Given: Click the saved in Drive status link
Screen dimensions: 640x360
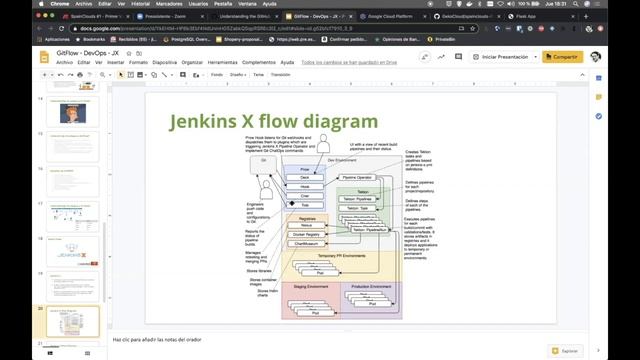Looking at the screenshot, I should (349, 62).
